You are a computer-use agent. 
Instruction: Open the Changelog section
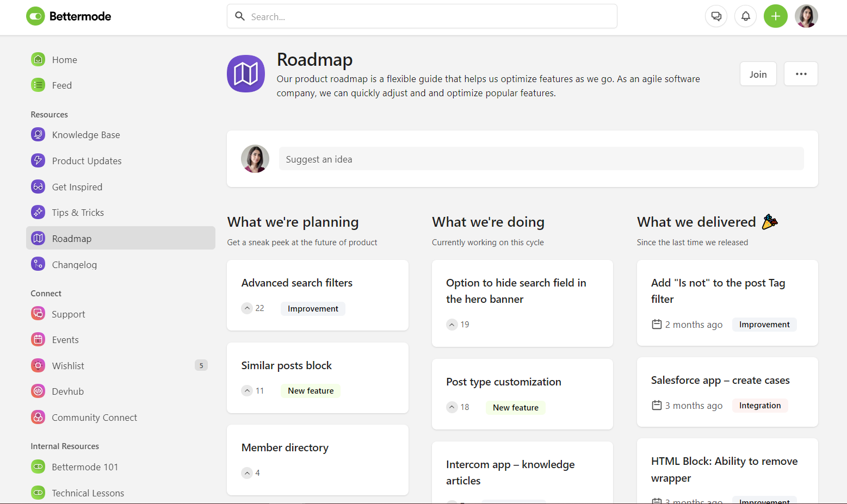click(74, 264)
